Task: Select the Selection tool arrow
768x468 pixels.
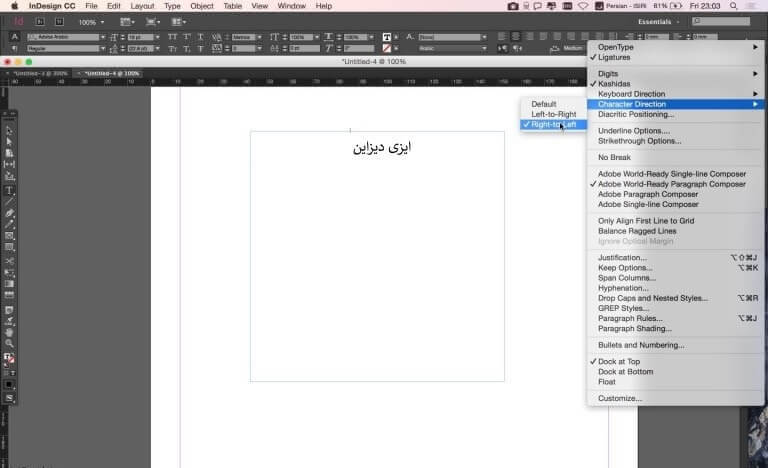Action: click(x=9, y=131)
